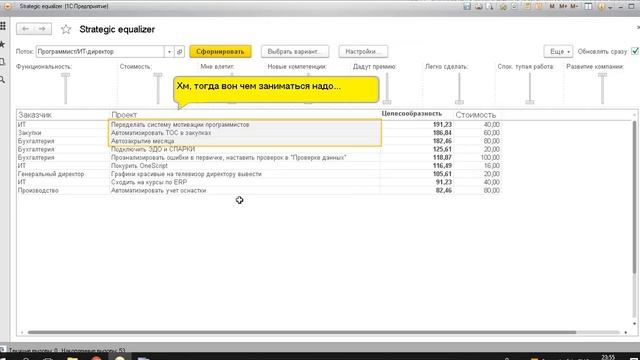Click the Поток input field
Viewport: 640px width, 360px height.
pos(100,52)
